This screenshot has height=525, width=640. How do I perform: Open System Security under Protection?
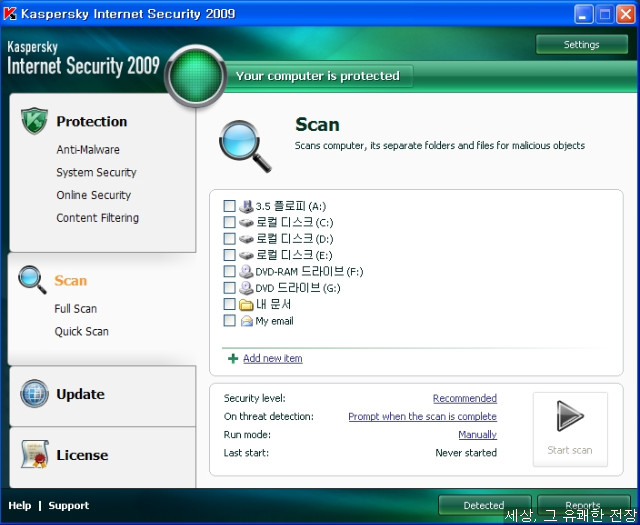(96, 172)
